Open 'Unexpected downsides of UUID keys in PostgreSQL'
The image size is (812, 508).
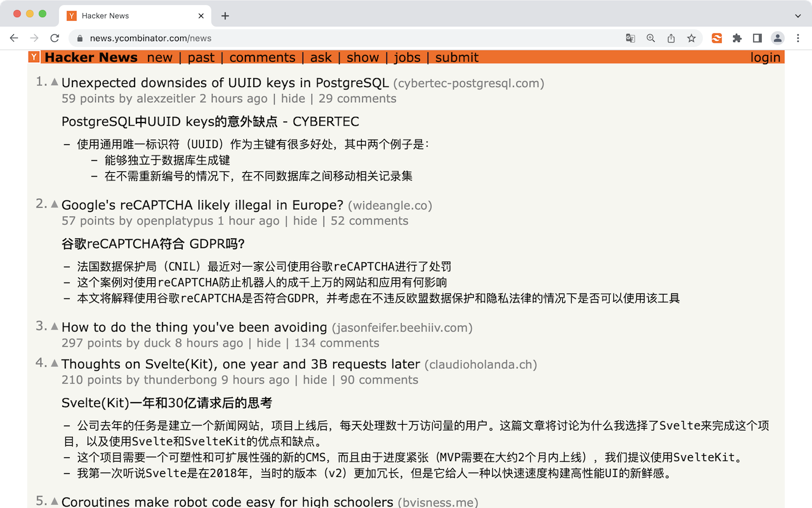pyautogui.click(x=225, y=83)
